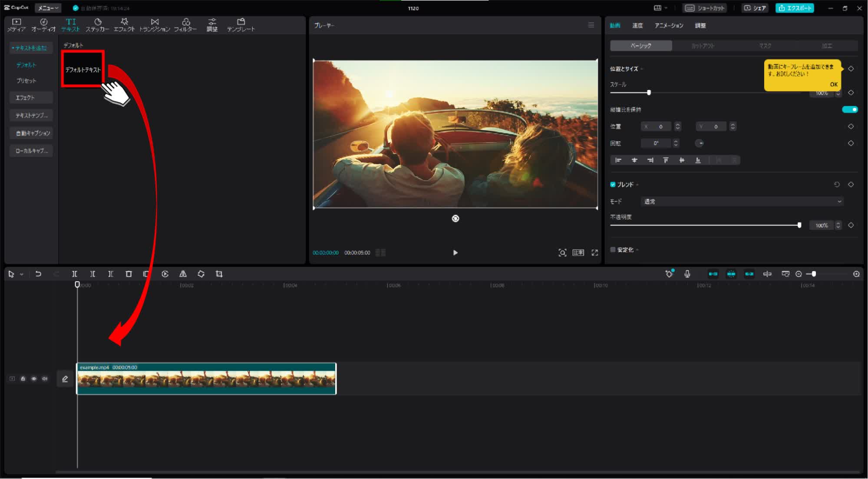
Task: Adjust 不透明度 percentage stepper
Action: [838, 225]
